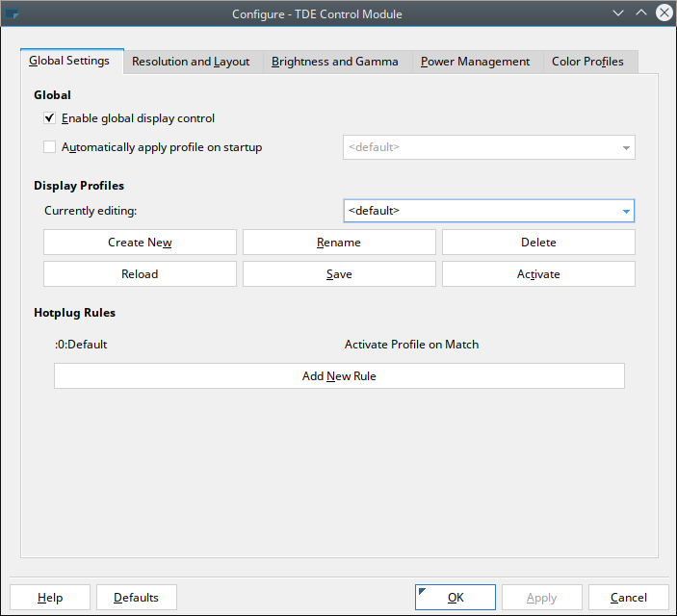Expand the Currently editing profile dropdown
677x616 pixels.
pyautogui.click(x=489, y=211)
